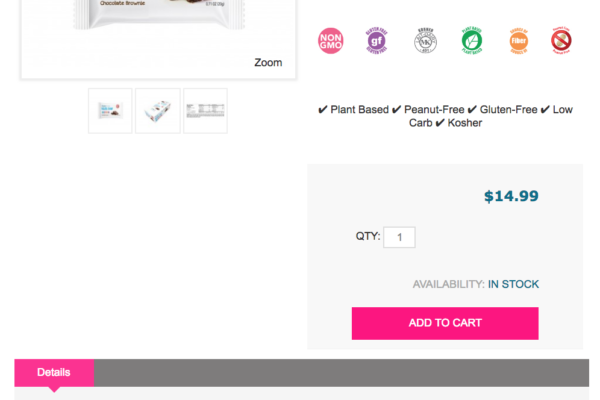The image size is (600, 400).
Task: Select the product box thumbnail
Action: click(x=158, y=111)
